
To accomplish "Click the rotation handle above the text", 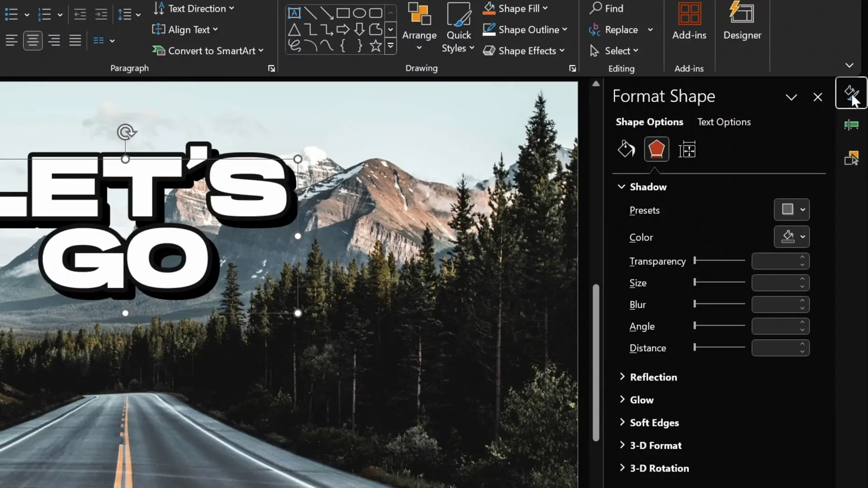I will pos(126,132).
